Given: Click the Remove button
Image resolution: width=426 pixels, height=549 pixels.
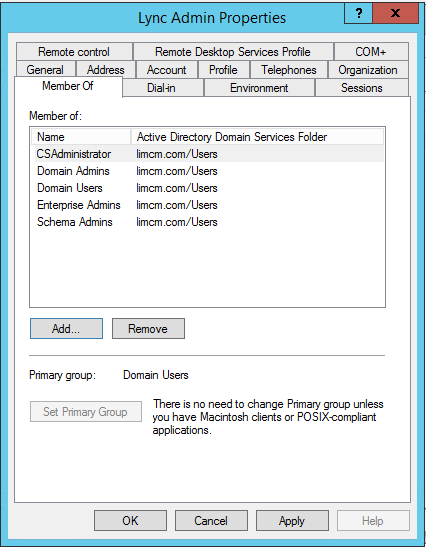Looking at the screenshot, I should pos(148,328).
